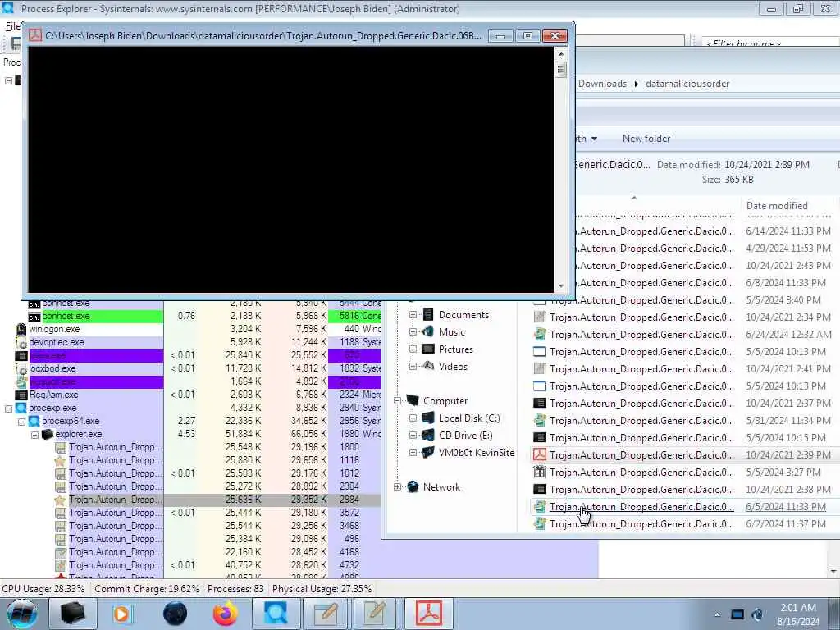This screenshot has height=630, width=840.
Task: Click PDF icon of file modified 10/24/2021 2:39 PM
Action: click(540, 454)
